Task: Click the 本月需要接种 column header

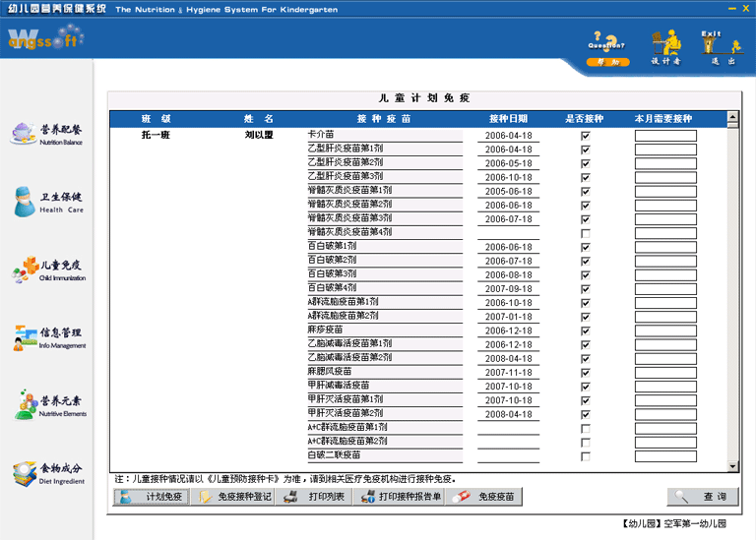Action: coord(663,119)
